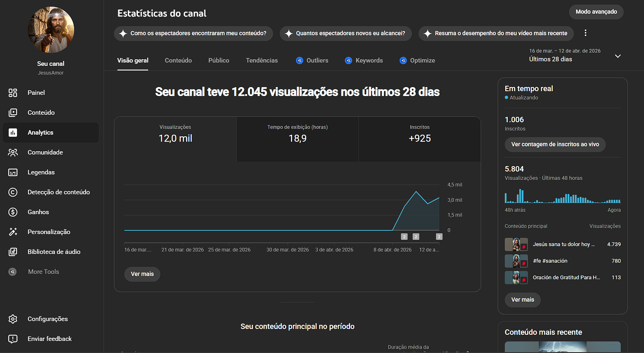Viewport: 644px width, 353px height.
Task: Open Personalização magic wand icon
Action: [13, 232]
